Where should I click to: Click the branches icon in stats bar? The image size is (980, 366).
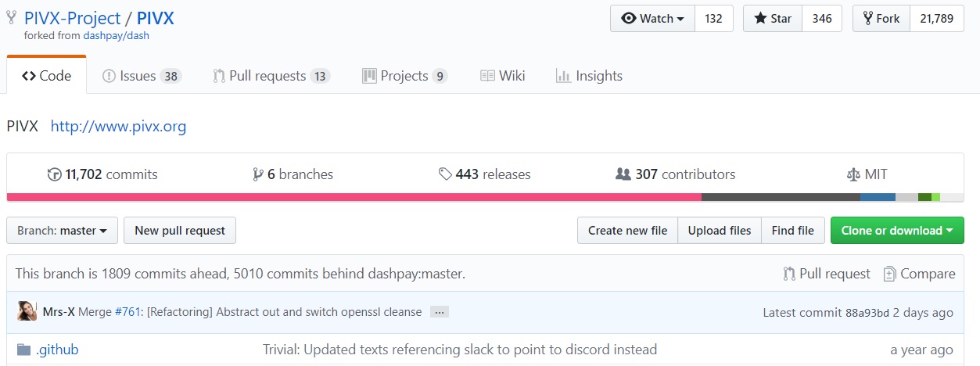pyautogui.click(x=258, y=174)
